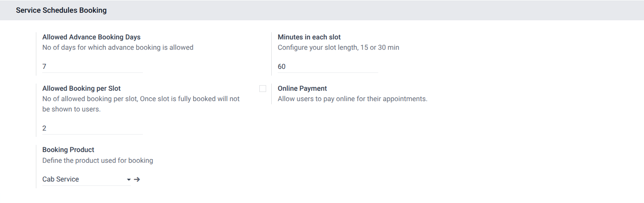Click empty area of the grey header bar
Image resolution: width=644 pixels, height=203 pixels.
point(359,10)
